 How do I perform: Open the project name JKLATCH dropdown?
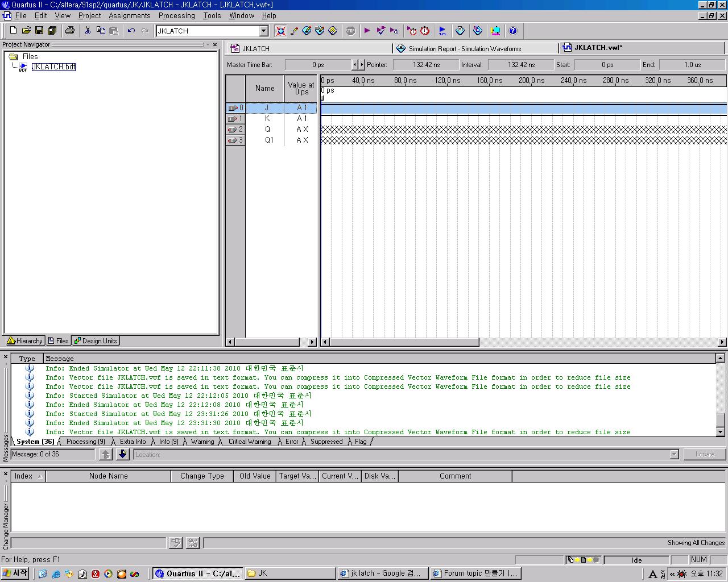tap(264, 31)
